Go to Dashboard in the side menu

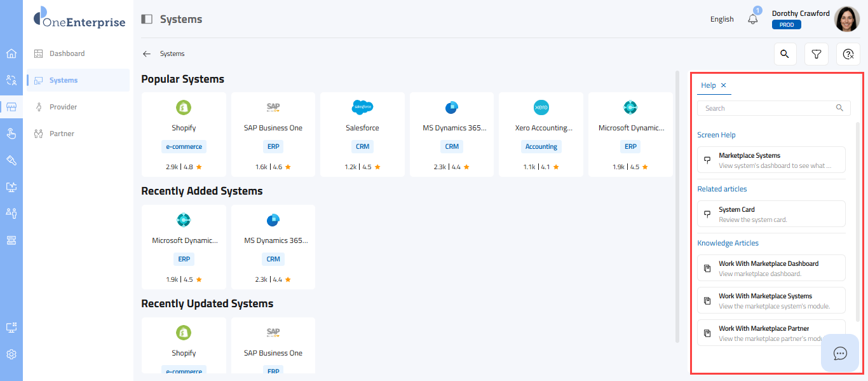pyautogui.click(x=67, y=53)
